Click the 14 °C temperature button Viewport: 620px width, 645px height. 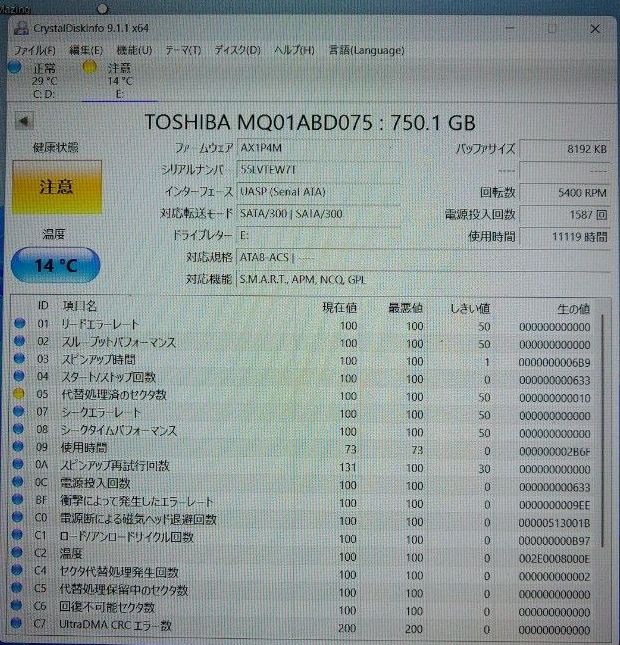pos(56,265)
